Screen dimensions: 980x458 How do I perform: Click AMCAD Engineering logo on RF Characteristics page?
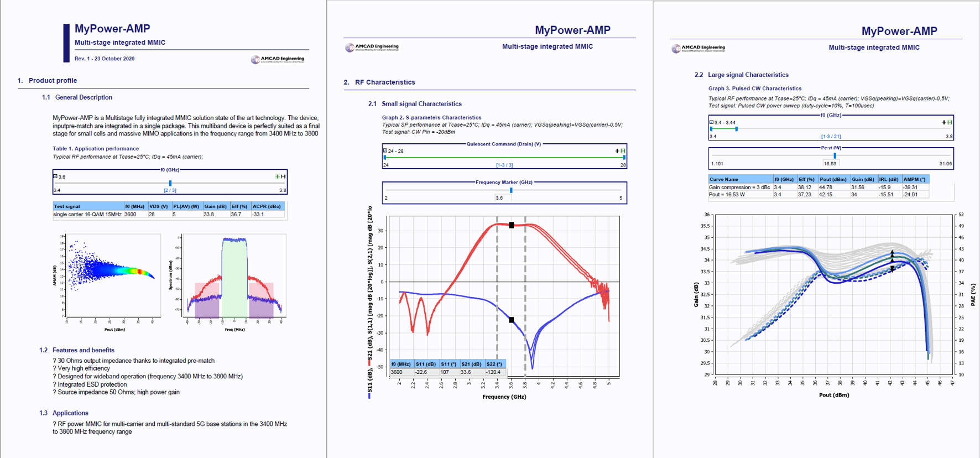pos(372,48)
